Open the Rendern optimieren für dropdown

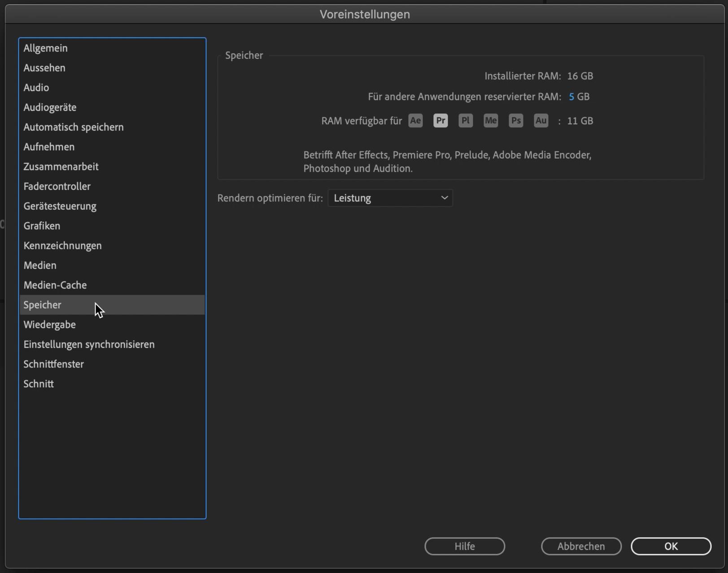pos(390,198)
